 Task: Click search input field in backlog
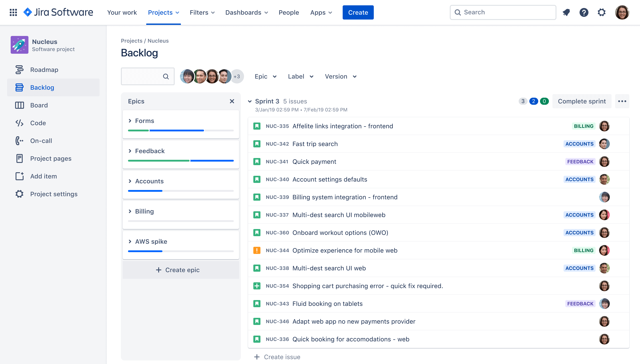tap(143, 76)
